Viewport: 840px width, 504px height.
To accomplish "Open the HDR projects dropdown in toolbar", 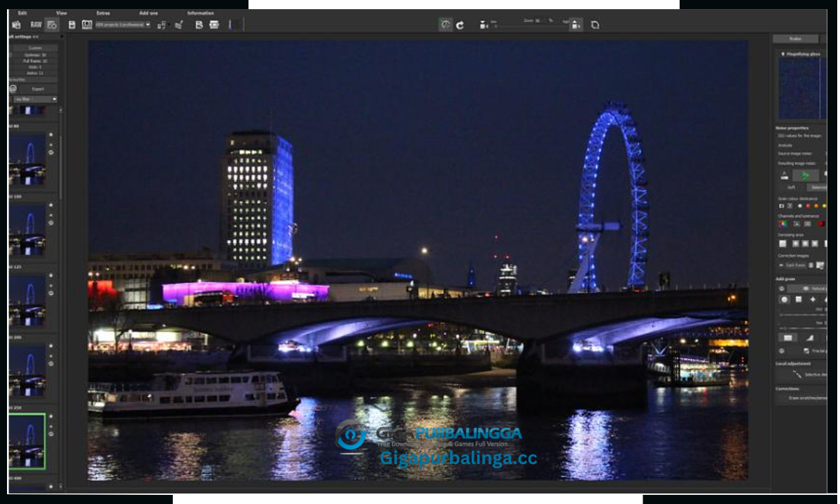I will (x=122, y=24).
